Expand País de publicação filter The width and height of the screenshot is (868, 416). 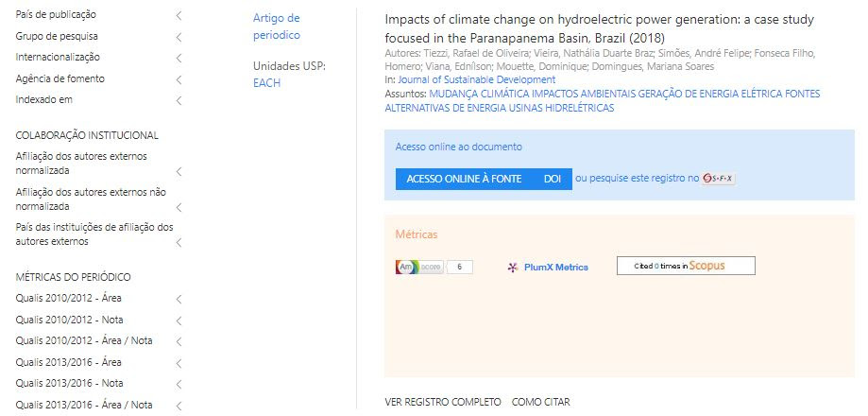click(179, 15)
